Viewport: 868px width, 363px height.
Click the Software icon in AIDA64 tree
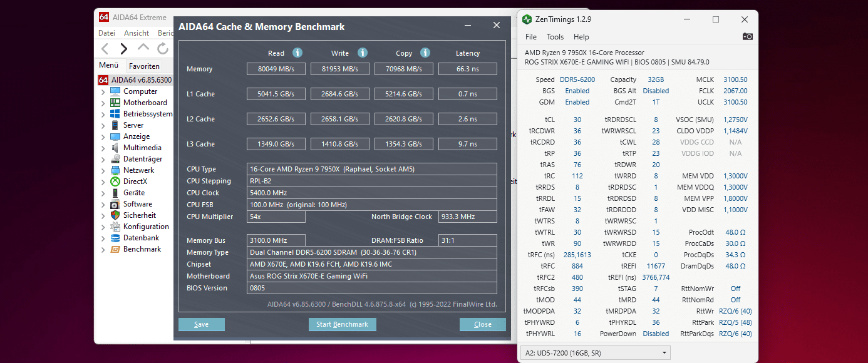tap(115, 204)
